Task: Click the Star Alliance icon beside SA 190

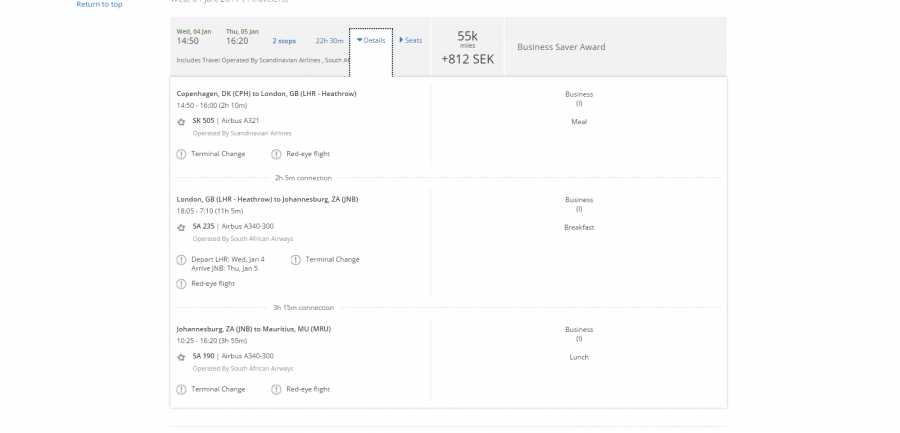Action: click(181, 357)
